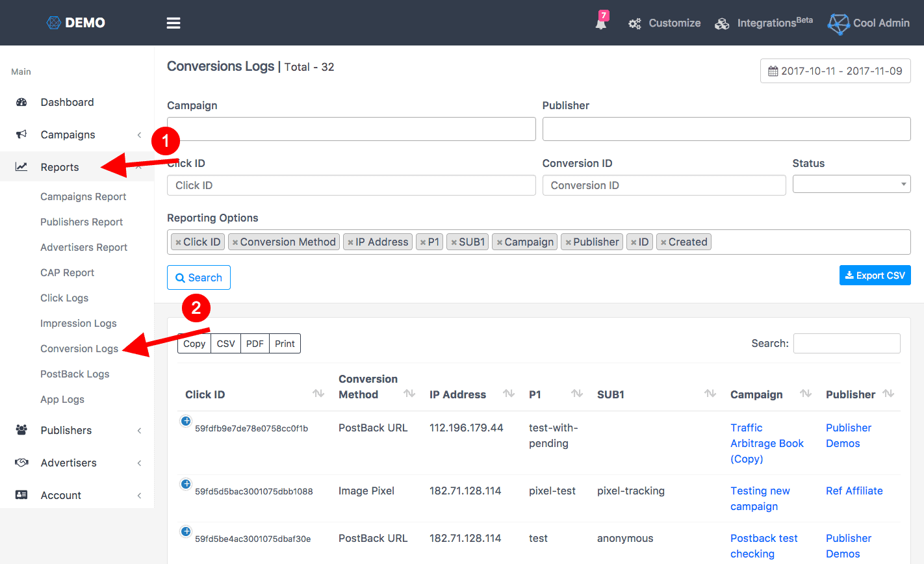Open the Traffic Arbitrage Book (Copy) campaign link
The height and width of the screenshot is (564, 924).
point(767,443)
